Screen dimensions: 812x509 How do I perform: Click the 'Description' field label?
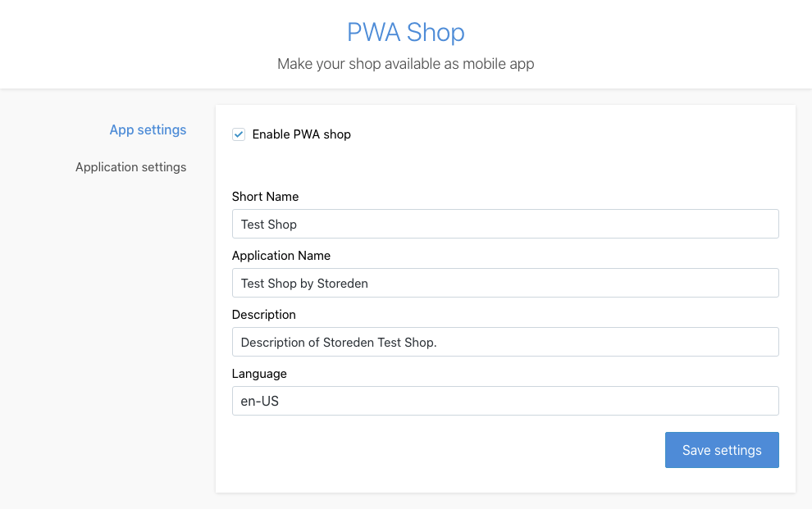click(x=264, y=315)
